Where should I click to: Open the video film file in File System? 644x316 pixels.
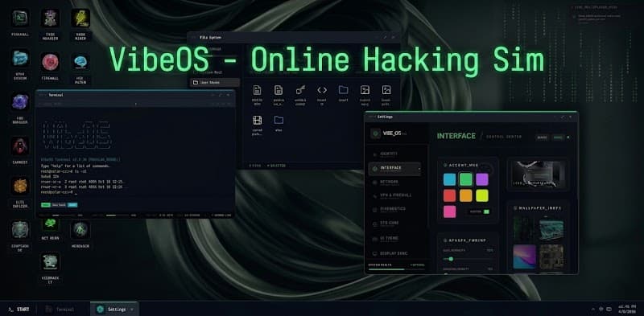[x=257, y=121]
